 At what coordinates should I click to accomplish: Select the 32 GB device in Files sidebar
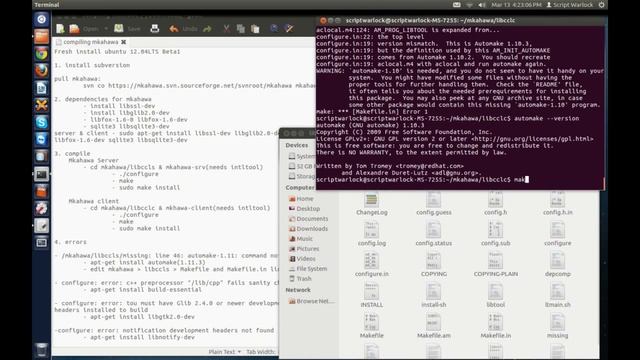(301, 166)
